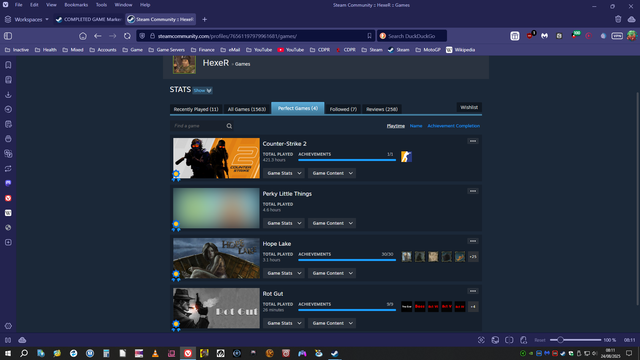Open the Vivaldi menu logo icon

click(x=6, y=5)
